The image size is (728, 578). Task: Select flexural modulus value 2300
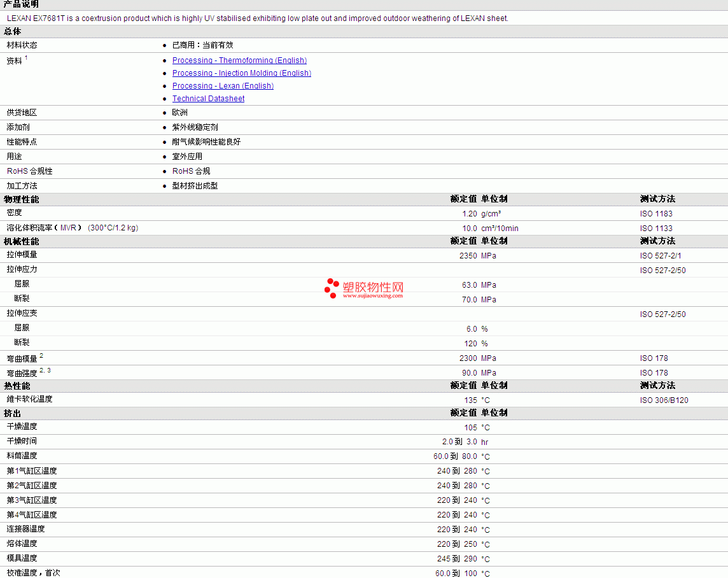tap(468, 358)
